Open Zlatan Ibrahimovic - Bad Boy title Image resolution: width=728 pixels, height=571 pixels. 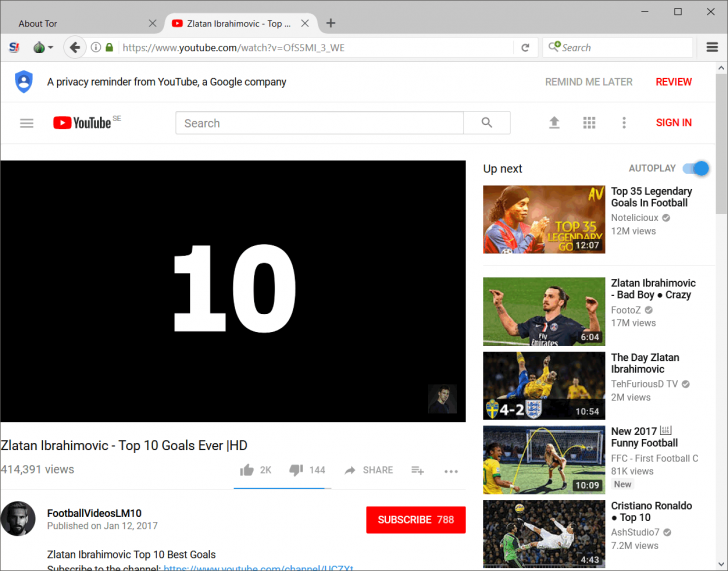click(x=653, y=289)
